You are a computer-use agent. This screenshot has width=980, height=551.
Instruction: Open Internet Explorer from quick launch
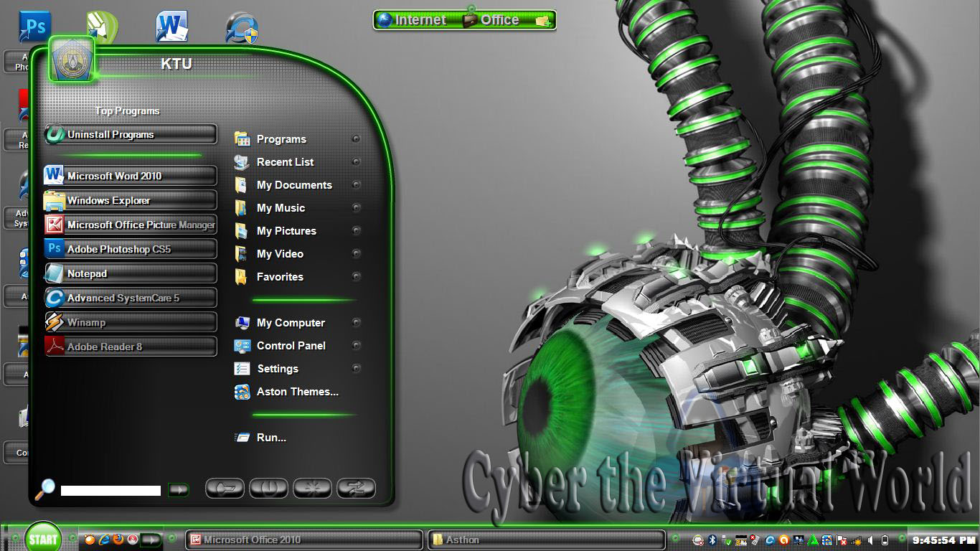(104, 540)
